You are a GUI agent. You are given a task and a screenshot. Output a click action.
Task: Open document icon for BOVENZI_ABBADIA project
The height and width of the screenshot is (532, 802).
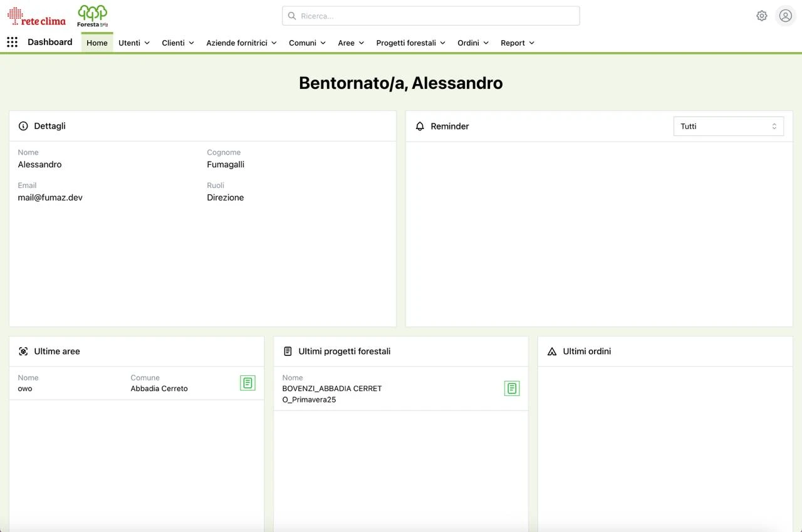pyautogui.click(x=512, y=389)
